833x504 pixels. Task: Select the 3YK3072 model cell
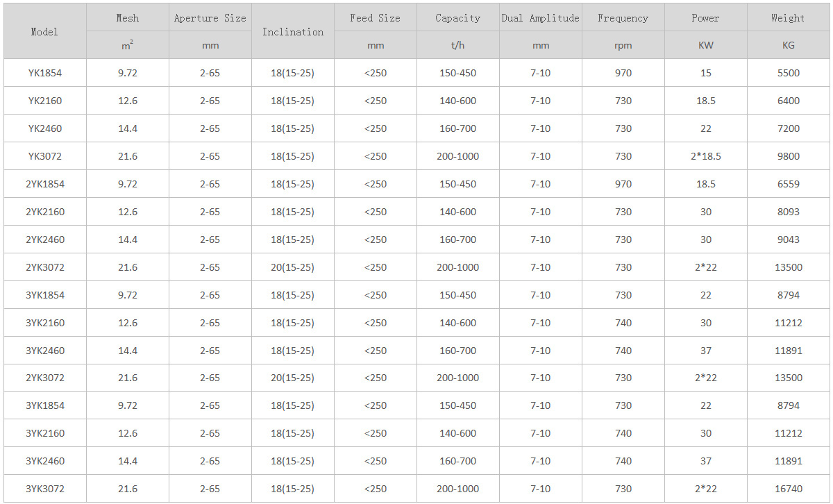pyautogui.click(x=44, y=489)
